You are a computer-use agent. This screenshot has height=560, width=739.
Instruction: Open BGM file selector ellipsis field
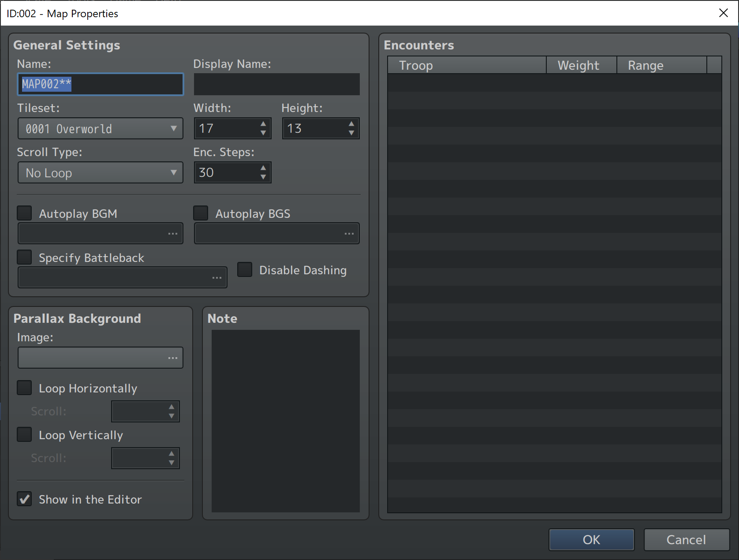pyautogui.click(x=101, y=233)
